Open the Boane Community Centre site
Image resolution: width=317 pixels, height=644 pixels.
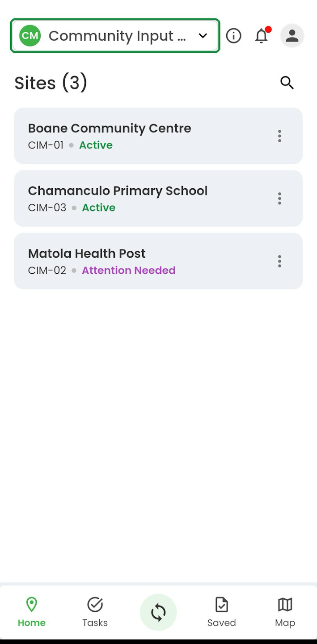click(x=158, y=136)
